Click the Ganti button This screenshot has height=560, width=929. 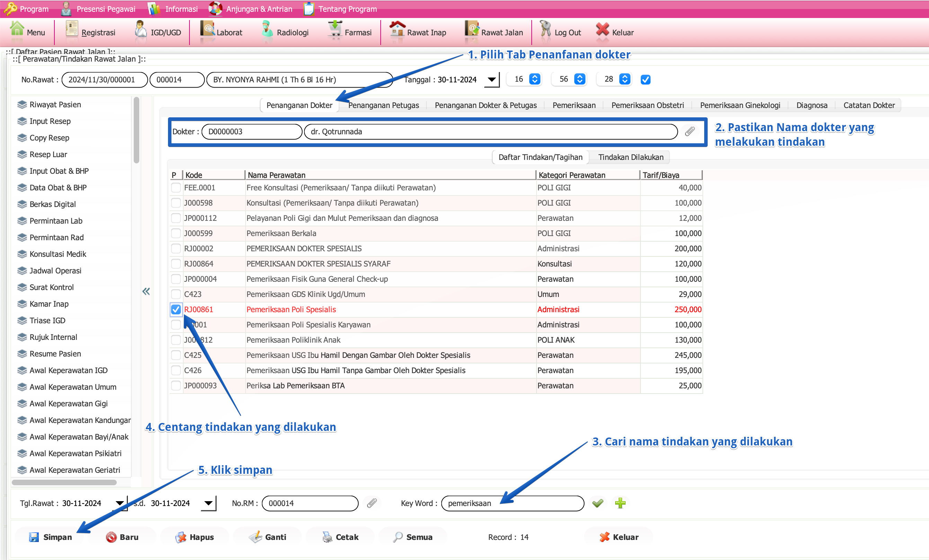(268, 537)
